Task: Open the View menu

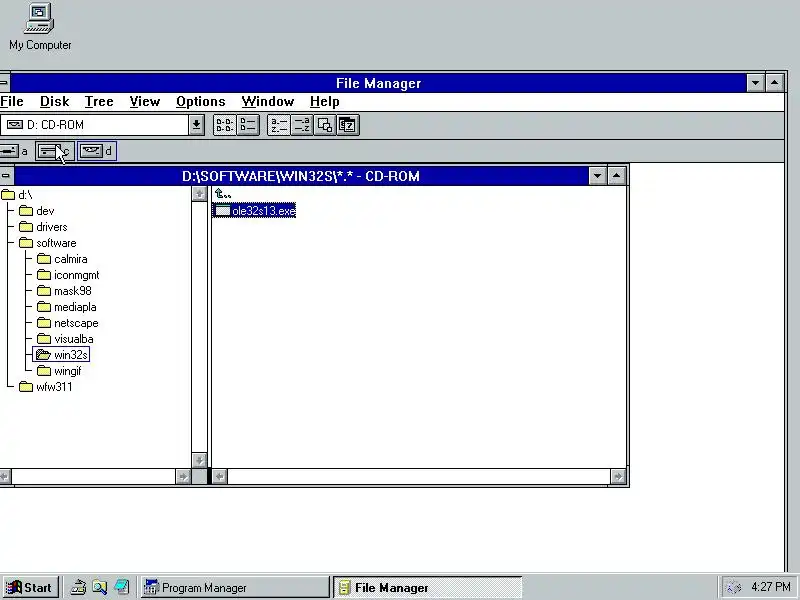Action: [x=145, y=102]
